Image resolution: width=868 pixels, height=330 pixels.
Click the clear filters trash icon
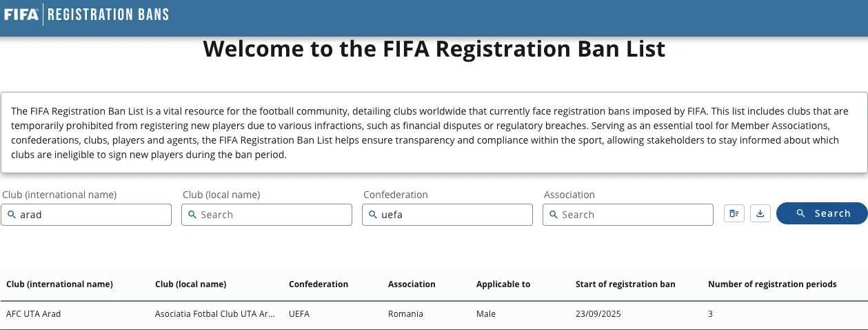coord(734,214)
